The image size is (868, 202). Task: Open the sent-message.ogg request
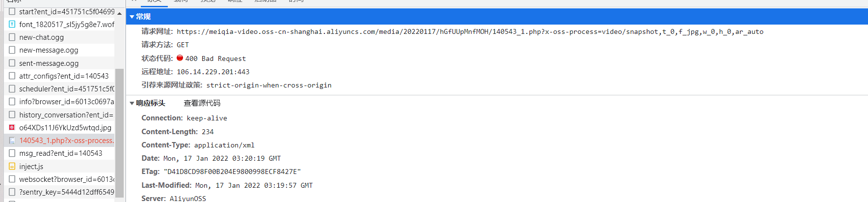click(49, 63)
